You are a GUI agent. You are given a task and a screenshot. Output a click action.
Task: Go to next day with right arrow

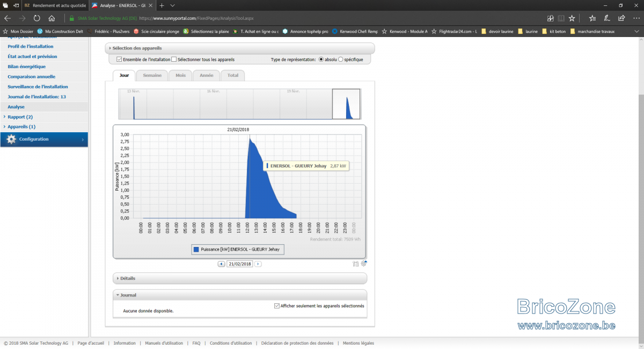tap(258, 264)
